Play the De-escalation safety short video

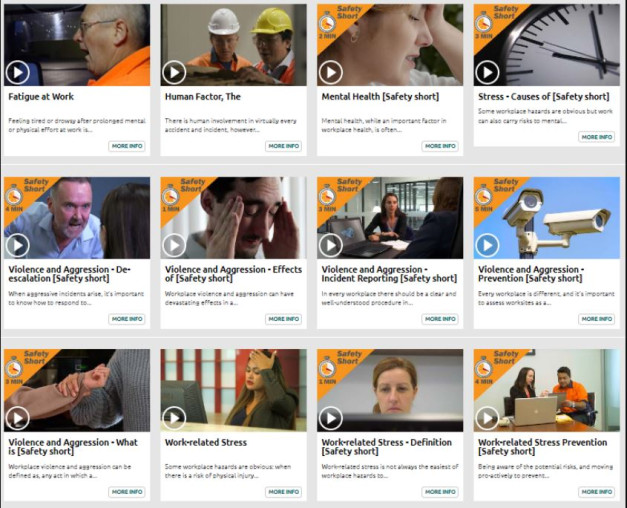18,245
